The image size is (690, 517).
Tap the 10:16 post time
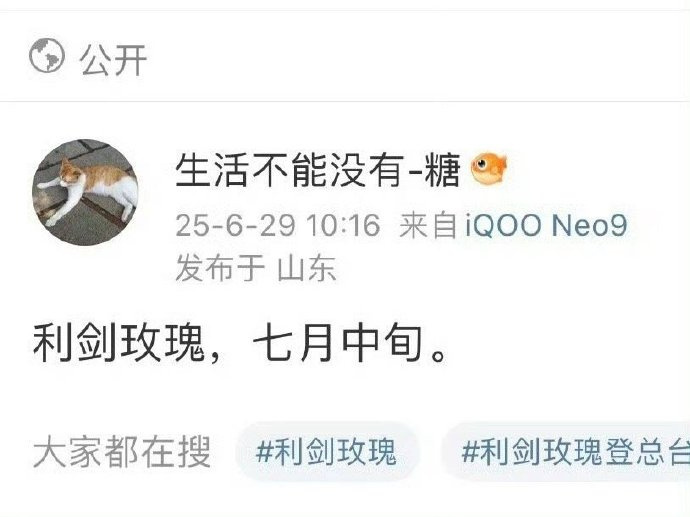click(343, 225)
